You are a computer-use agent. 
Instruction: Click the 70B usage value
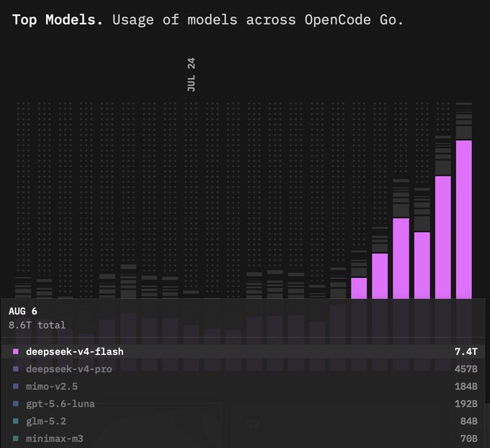click(469, 439)
